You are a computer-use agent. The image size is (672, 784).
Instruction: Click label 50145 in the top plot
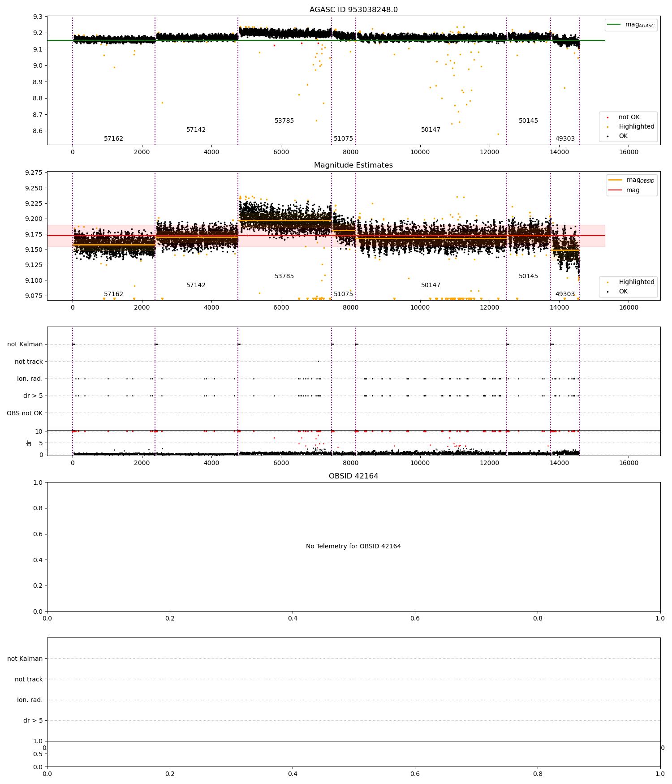(528, 121)
